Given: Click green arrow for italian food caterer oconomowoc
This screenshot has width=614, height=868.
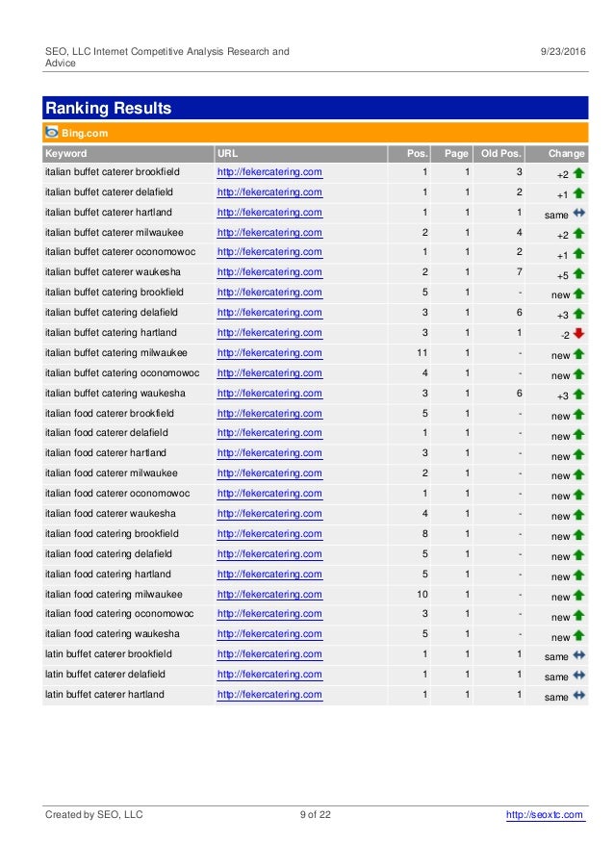Looking at the screenshot, I should (x=578, y=495).
